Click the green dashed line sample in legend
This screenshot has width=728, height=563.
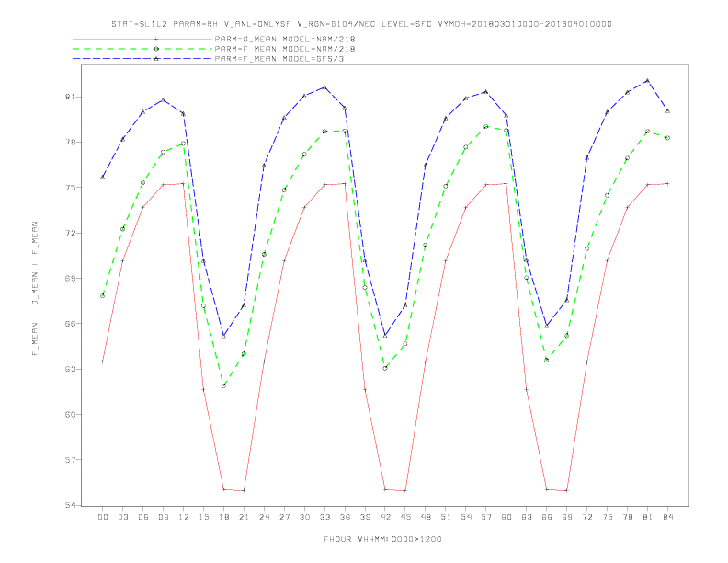tap(142, 49)
